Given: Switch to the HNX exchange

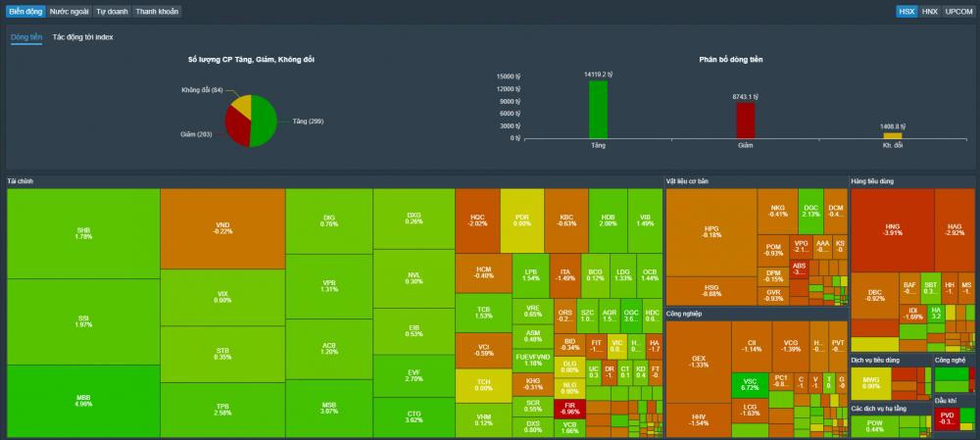Looking at the screenshot, I should (x=929, y=11).
